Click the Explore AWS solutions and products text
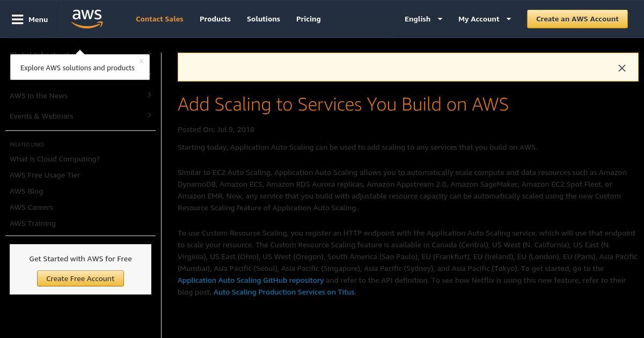The width and height of the screenshot is (644, 338). coord(77,68)
